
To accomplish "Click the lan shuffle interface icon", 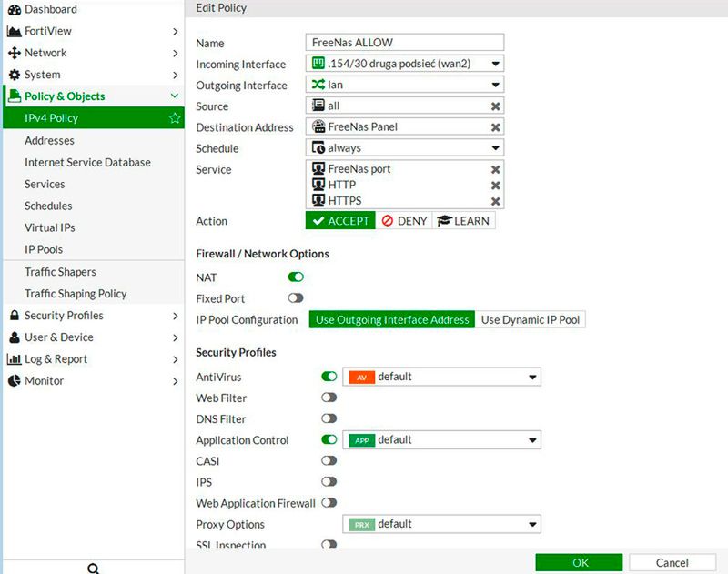I will 318,85.
